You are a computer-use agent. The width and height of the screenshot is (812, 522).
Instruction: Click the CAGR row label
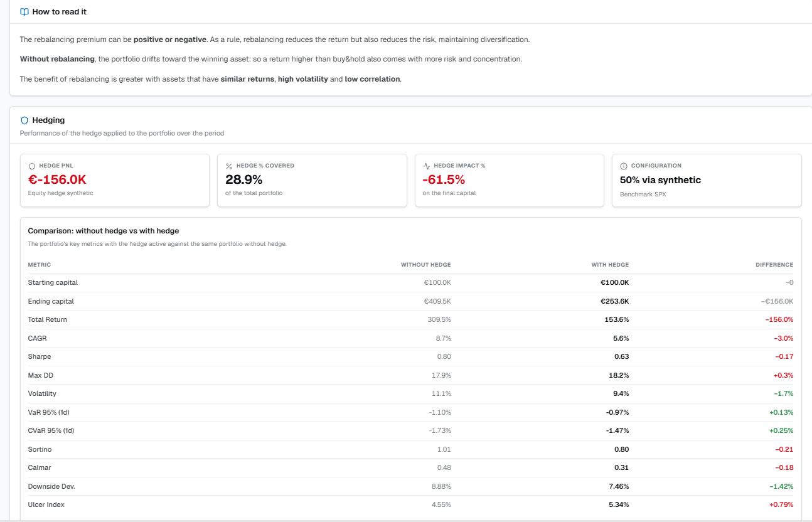38,338
